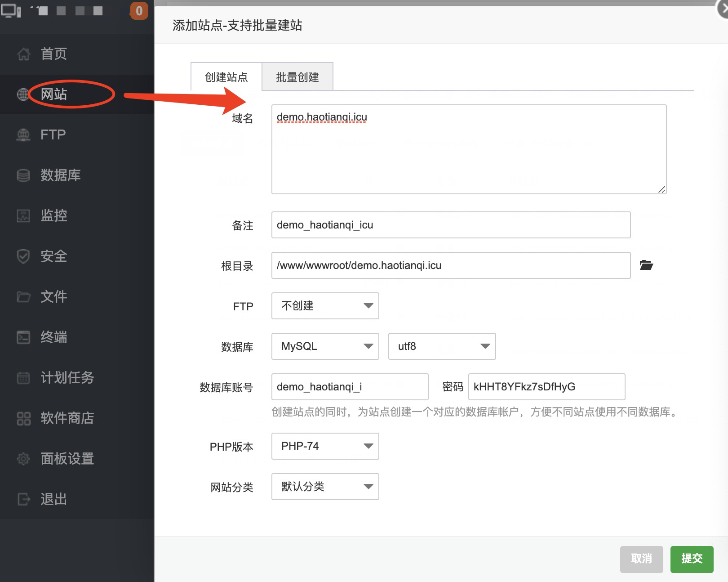Open the PHP-74 version dropdown
The height and width of the screenshot is (582, 728).
tap(325, 446)
